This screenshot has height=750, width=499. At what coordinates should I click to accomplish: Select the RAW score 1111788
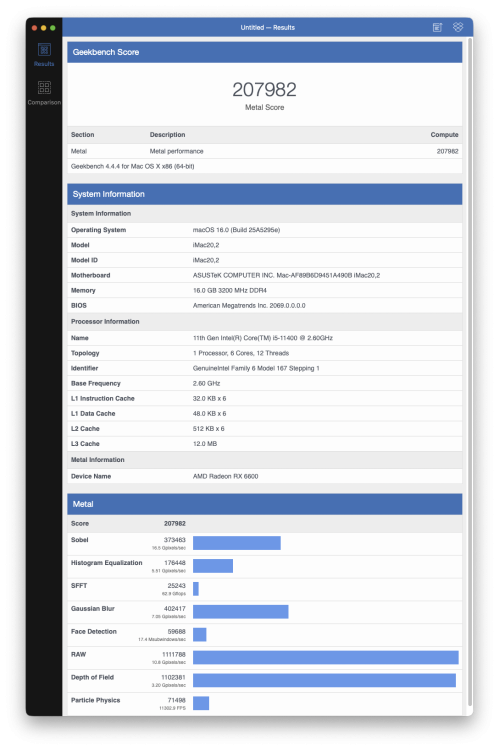tap(174, 655)
